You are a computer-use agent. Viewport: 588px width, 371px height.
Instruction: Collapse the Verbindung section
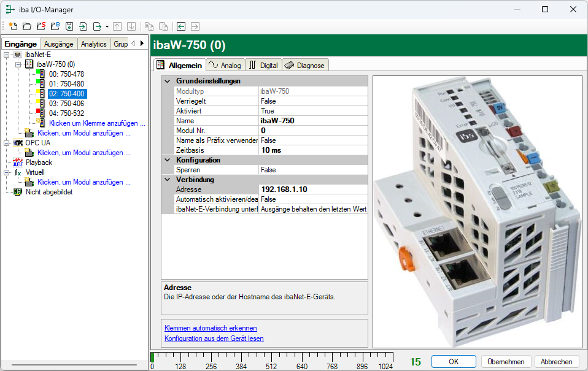(x=168, y=180)
